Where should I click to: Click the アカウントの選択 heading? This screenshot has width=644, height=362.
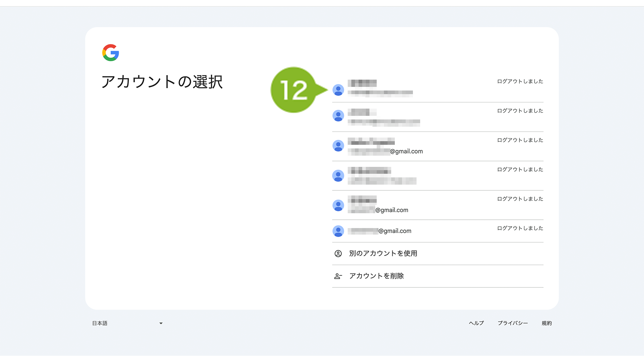point(162,82)
